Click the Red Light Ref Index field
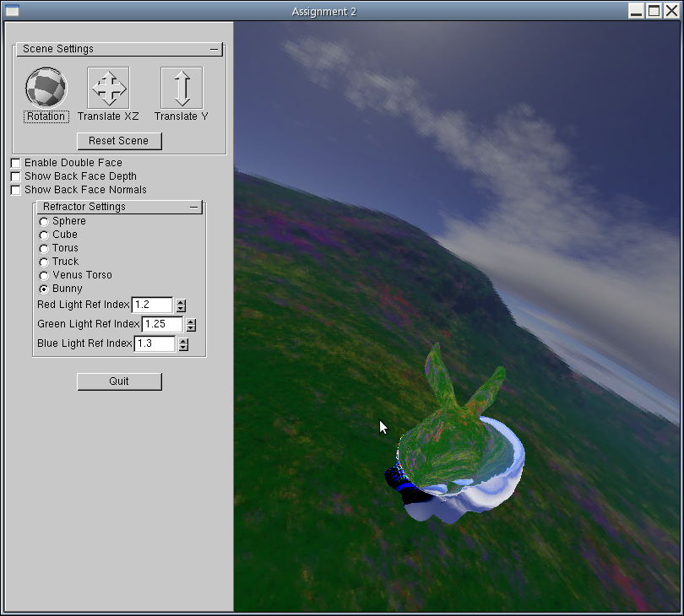The image size is (684, 616). 152,305
